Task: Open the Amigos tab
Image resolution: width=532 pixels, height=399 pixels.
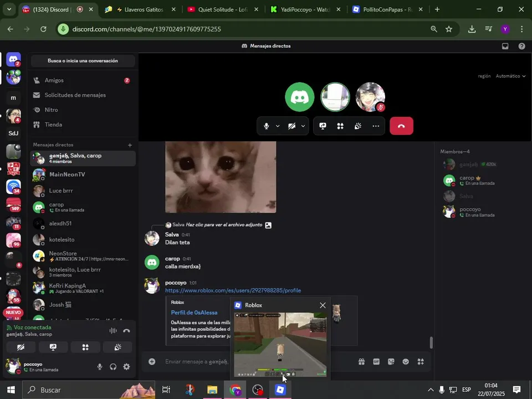Action: [83, 80]
